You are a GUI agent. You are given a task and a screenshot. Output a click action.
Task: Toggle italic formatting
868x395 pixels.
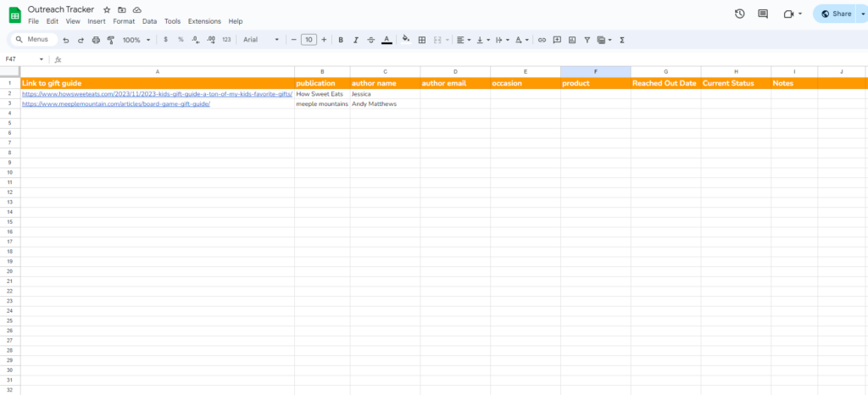355,40
